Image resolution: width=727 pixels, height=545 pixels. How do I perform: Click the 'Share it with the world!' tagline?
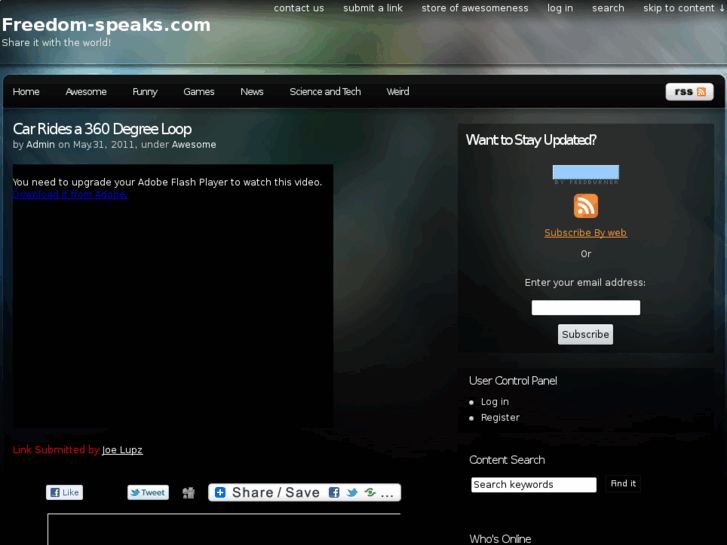[57, 43]
